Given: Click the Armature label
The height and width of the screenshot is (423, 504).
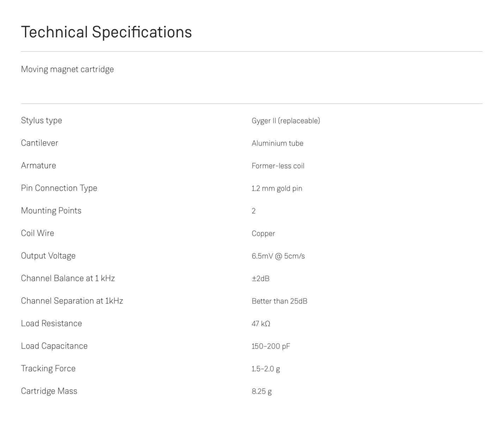Looking at the screenshot, I should pyautogui.click(x=38, y=166).
